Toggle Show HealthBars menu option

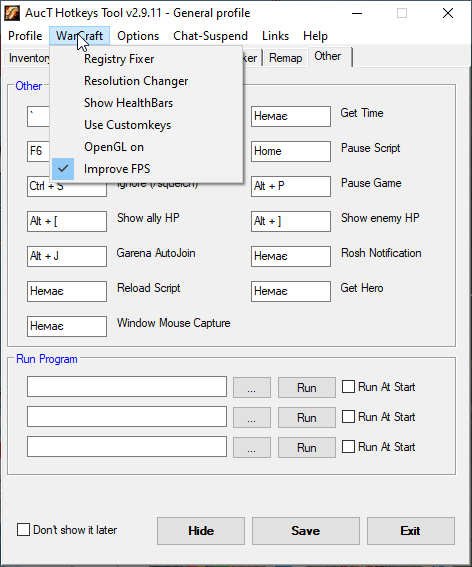point(146,103)
